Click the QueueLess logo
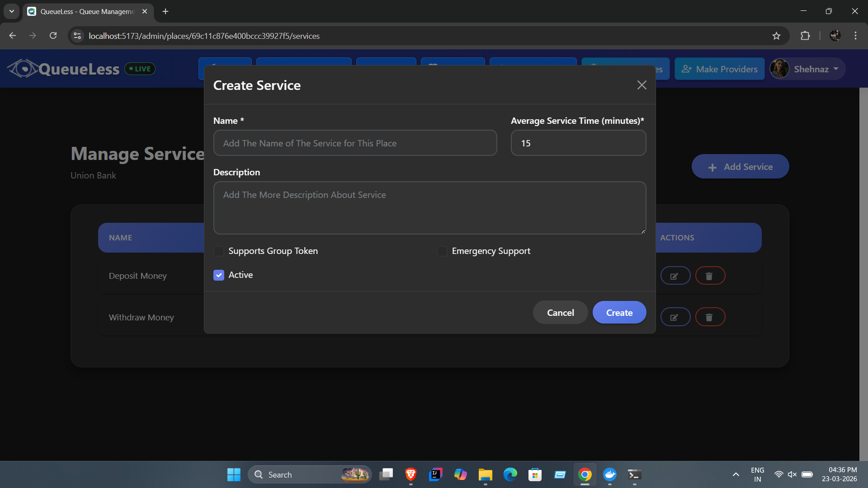The width and height of the screenshot is (868, 488). (x=64, y=69)
